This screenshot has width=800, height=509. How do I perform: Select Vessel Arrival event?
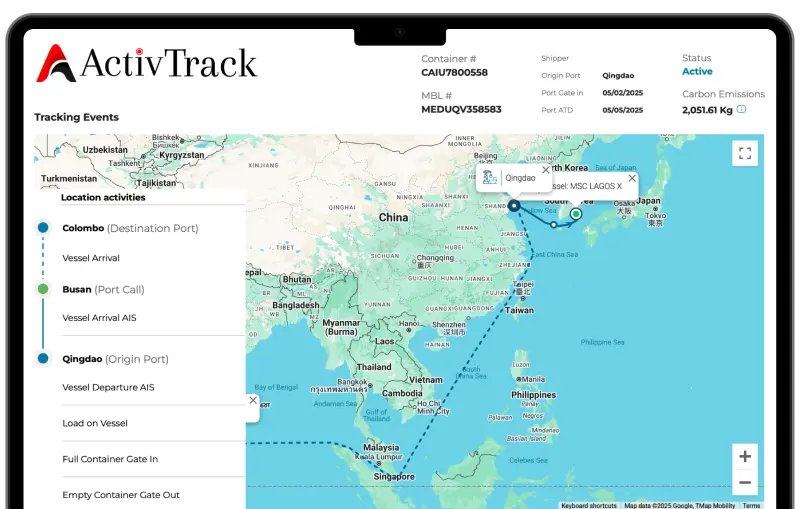tap(91, 258)
